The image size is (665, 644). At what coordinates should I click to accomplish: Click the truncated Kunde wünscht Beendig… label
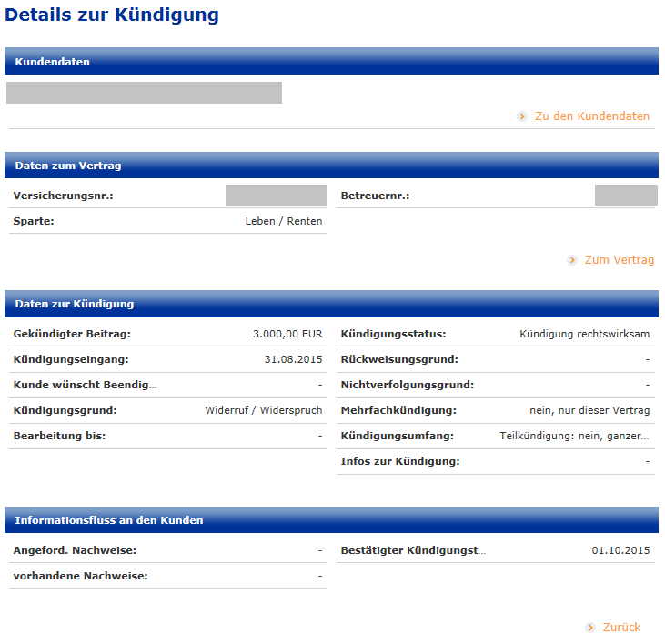click(86, 385)
